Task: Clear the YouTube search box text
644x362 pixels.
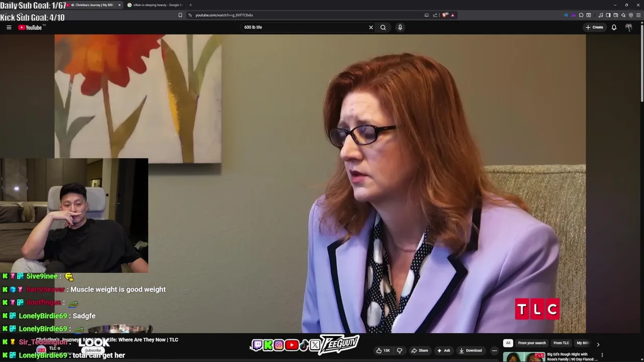Action: tap(371, 27)
